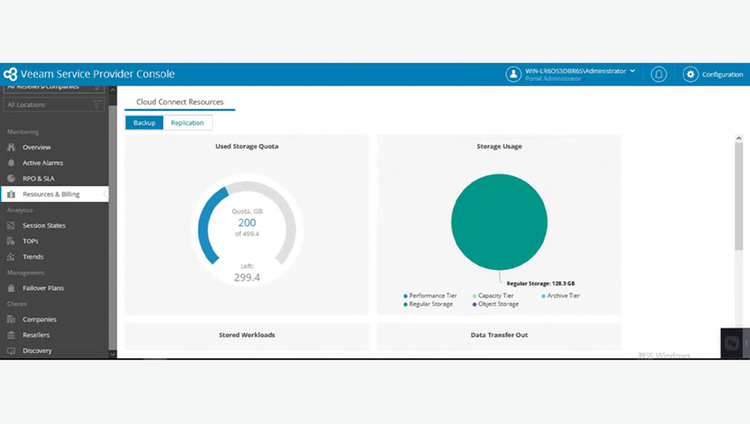Click the Resources & Billing icon
Viewport: 750px width, 424px height.
point(11,194)
